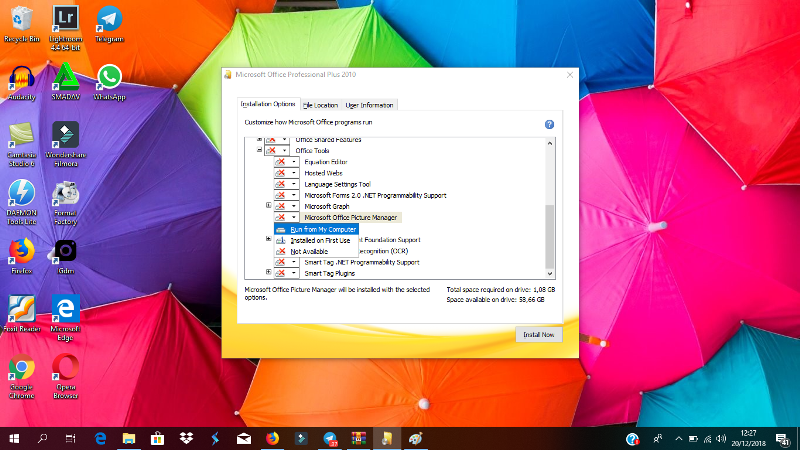The image size is (800, 450).
Task: Click the scroll down arrow of feature list
Action: pyautogui.click(x=549, y=273)
